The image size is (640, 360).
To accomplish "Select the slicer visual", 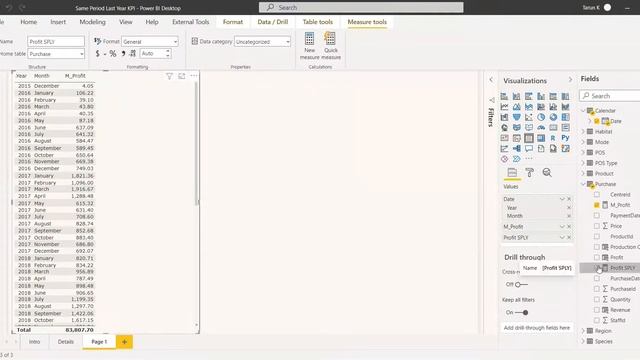I will (x=517, y=138).
